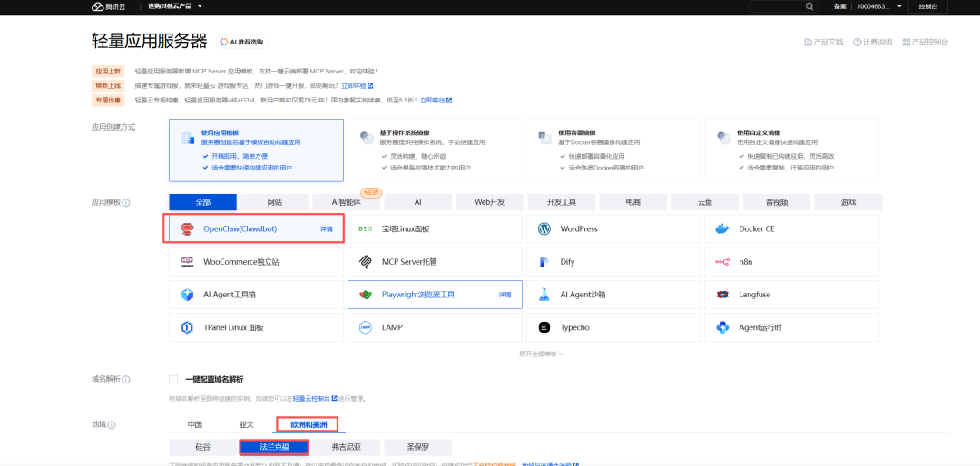Select the OpenClaw(Clawdbot) template icon
The width and height of the screenshot is (980, 466).
[186, 229]
